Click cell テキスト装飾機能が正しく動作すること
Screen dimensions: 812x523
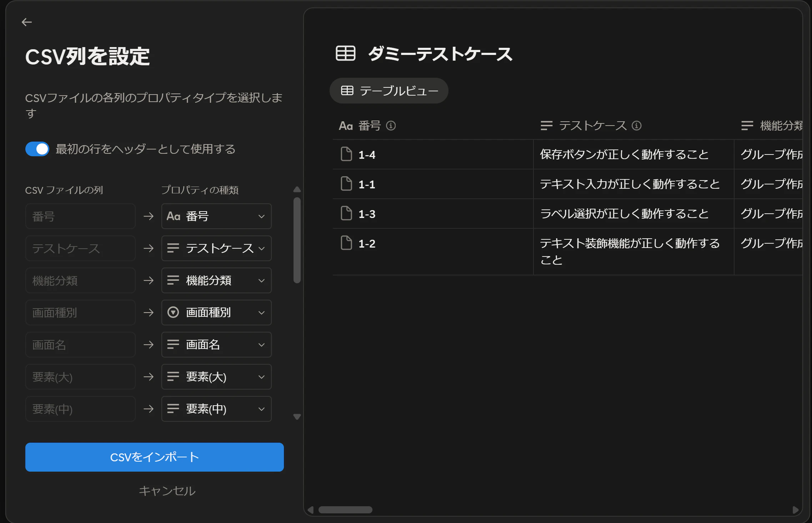(x=634, y=252)
